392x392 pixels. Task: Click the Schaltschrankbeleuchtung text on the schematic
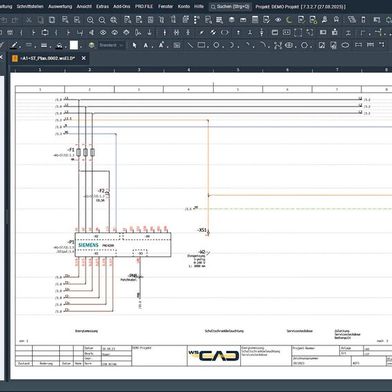[x=224, y=331]
